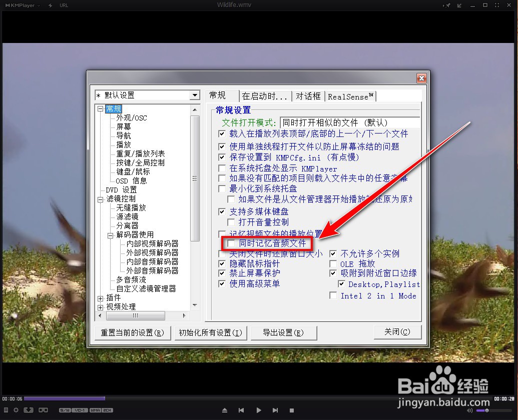The height and width of the screenshot is (420, 518).
Task: Uncheck the 不允许多个实例 option
Action: [333, 254]
